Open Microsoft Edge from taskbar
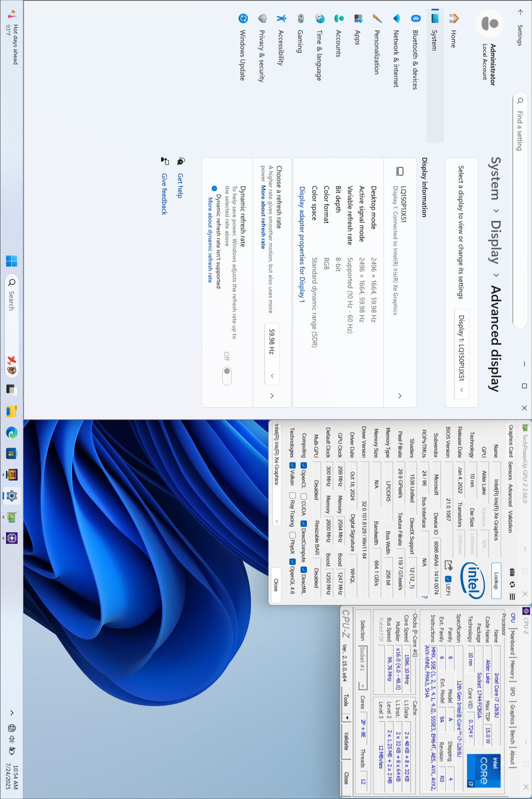 click(x=11, y=432)
